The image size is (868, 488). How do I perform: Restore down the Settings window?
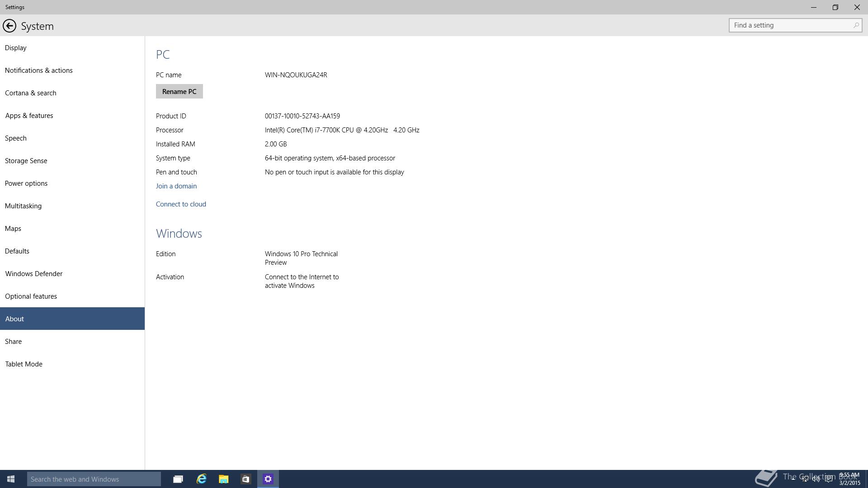pyautogui.click(x=835, y=7)
